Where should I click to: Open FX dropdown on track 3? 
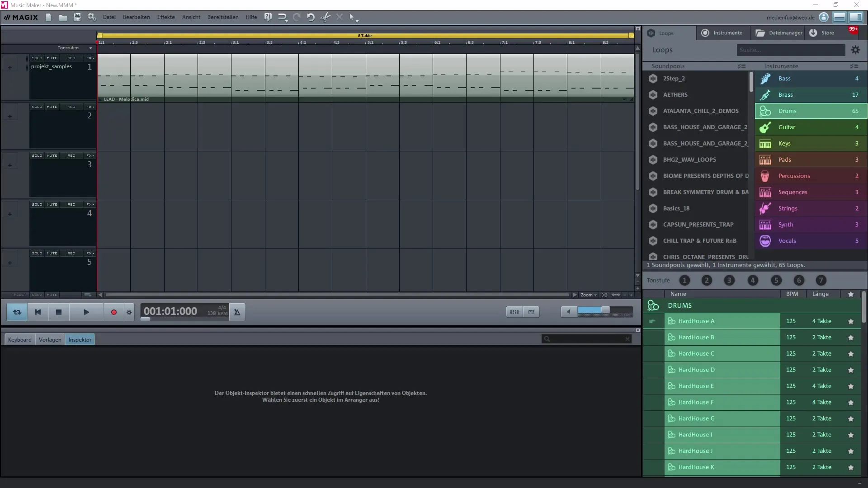tap(90, 156)
